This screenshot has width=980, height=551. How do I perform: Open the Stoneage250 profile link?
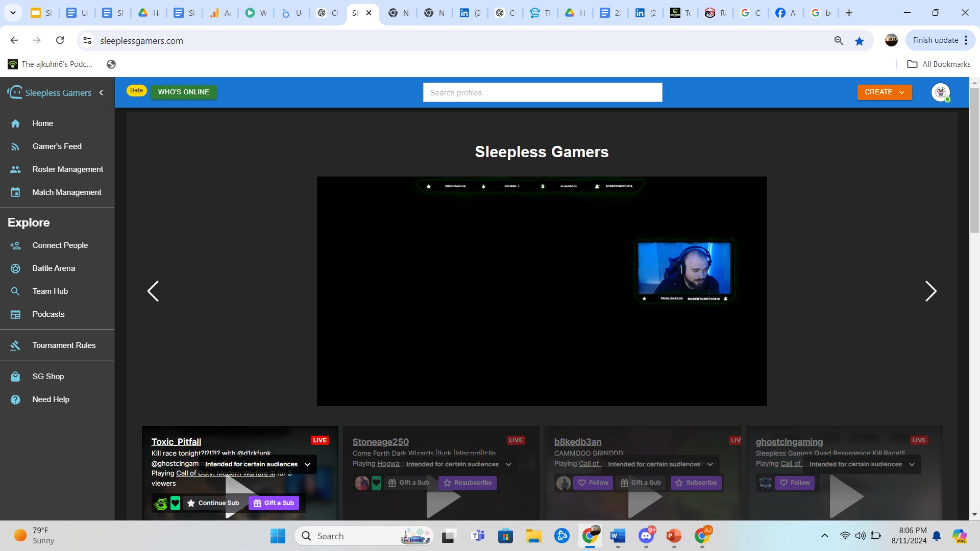(x=380, y=442)
